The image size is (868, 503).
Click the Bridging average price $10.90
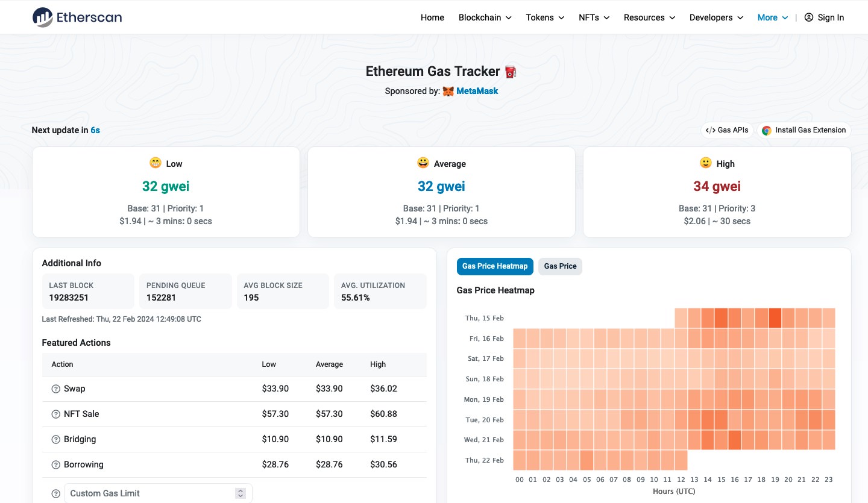click(329, 439)
